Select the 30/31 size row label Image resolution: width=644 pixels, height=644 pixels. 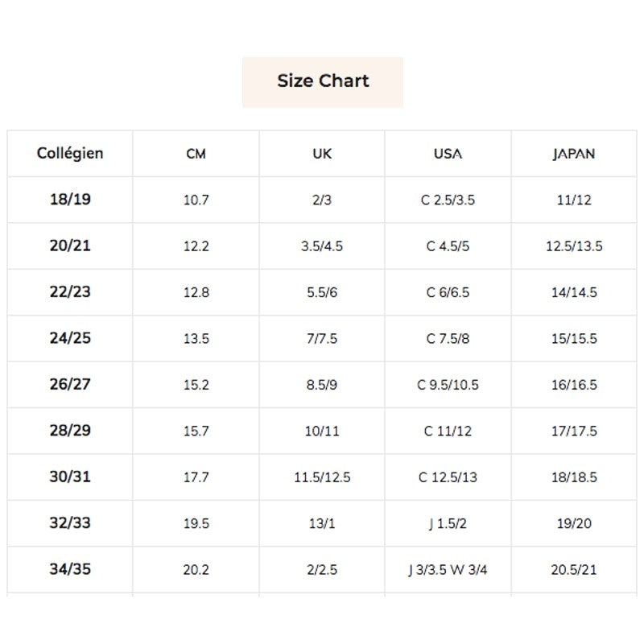pos(70,477)
